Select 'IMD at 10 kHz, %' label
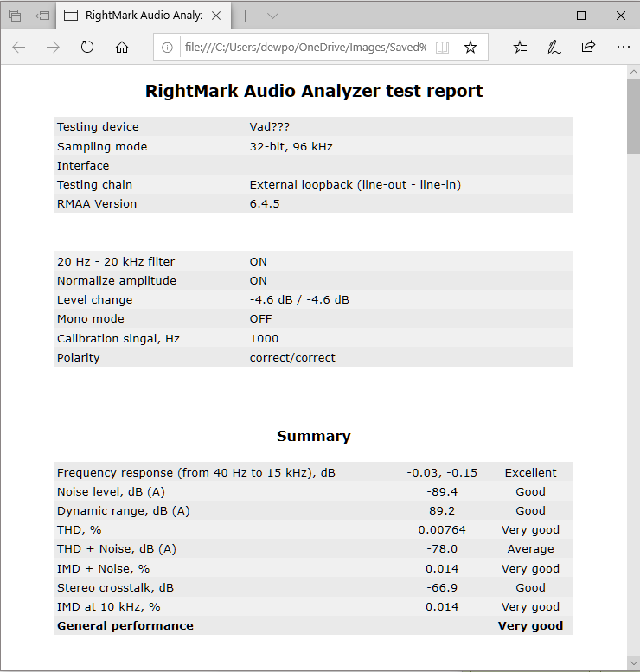Viewport: 640px width, 672px height. [108, 607]
